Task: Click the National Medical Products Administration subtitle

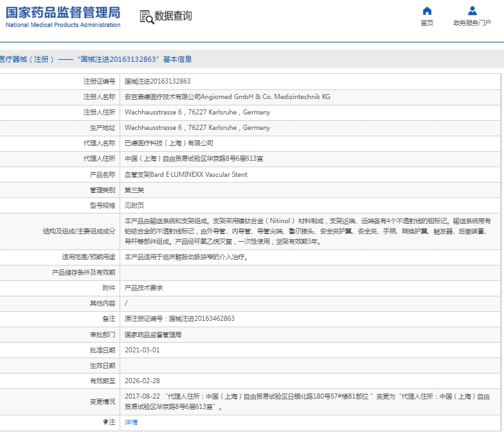Action: pyautogui.click(x=63, y=24)
